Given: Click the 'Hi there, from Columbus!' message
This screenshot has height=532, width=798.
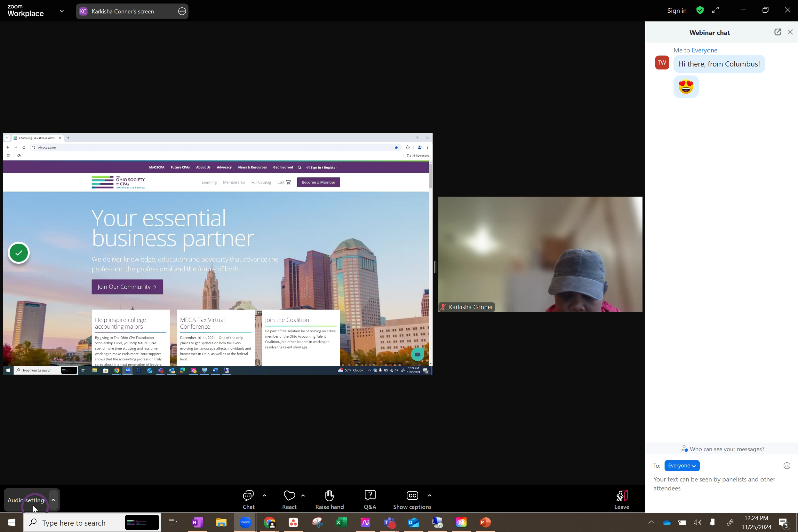Looking at the screenshot, I should click(719, 64).
